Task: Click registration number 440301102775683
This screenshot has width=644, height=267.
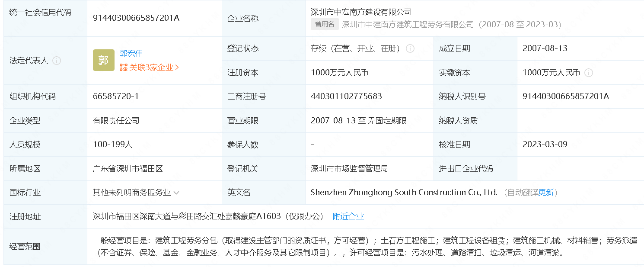Action: tap(346, 97)
